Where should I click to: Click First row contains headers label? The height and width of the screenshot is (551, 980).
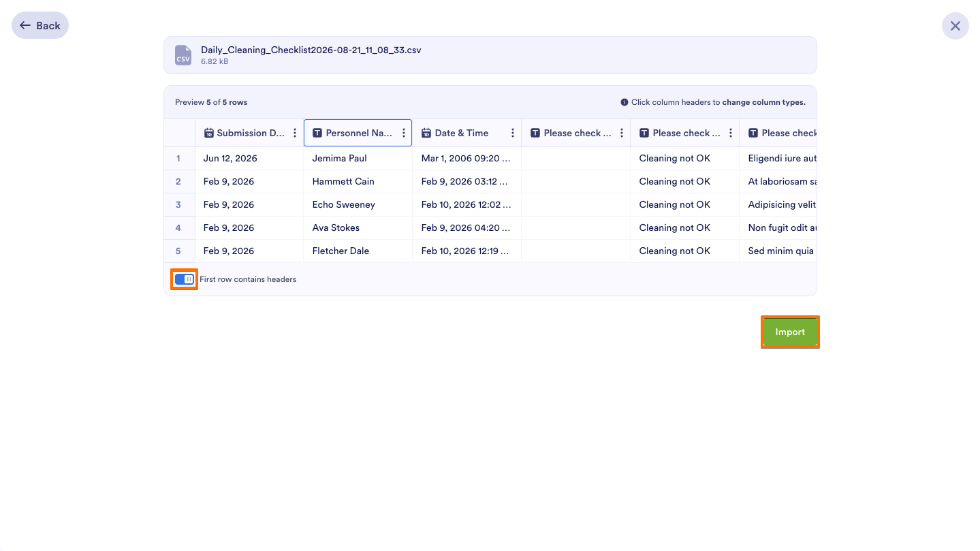tap(248, 279)
